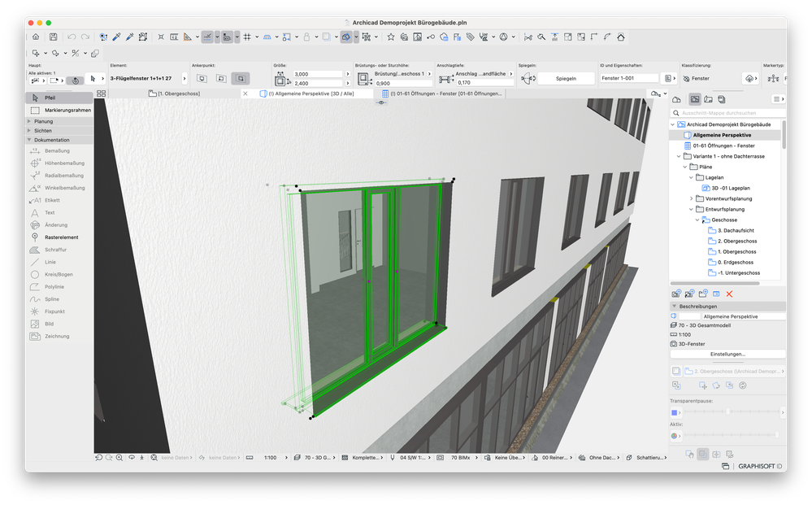This screenshot has height=505, width=812.
Task: Collapse the Beschreibungen section
Action: [x=675, y=307]
